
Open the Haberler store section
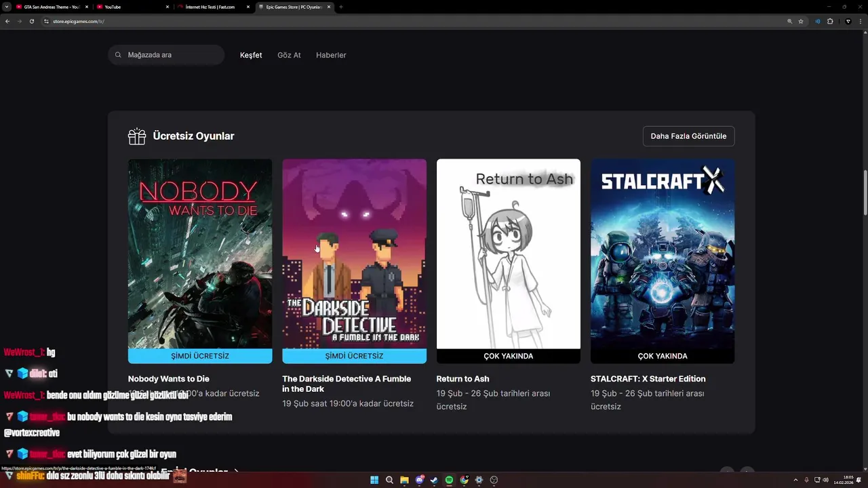coord(331,55)
